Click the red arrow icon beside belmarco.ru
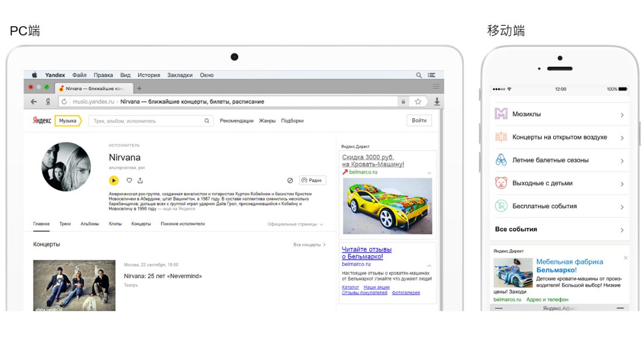This screenshot has width=644, height=338. click(x=345, y=172)
